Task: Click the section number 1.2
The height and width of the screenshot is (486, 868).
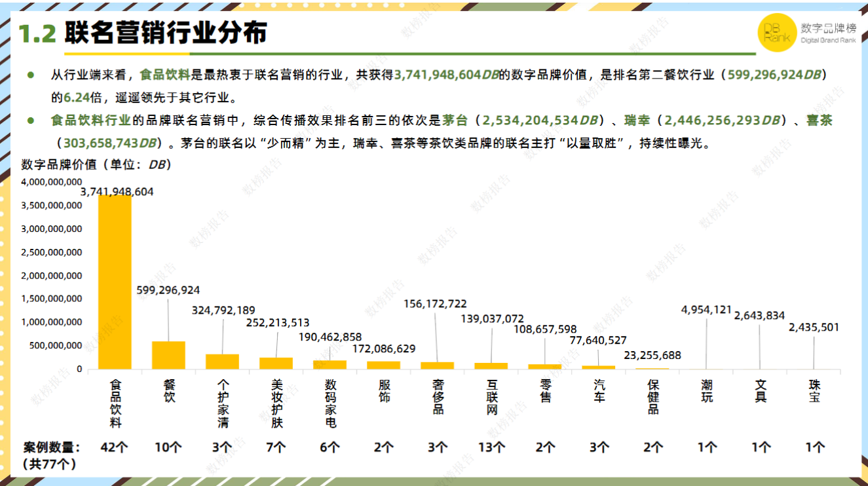Action: click(x=37, y=33)
